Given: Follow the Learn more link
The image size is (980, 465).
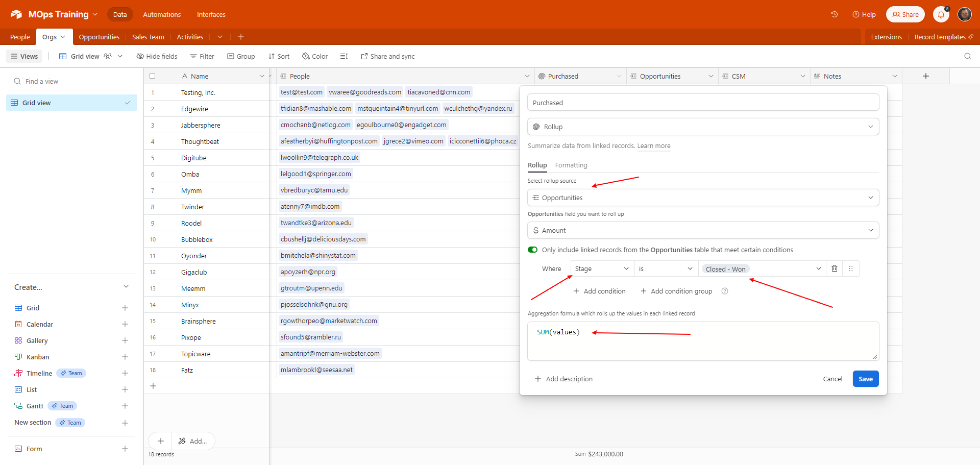Looking at the screenshot, I should tap(653, 146).
